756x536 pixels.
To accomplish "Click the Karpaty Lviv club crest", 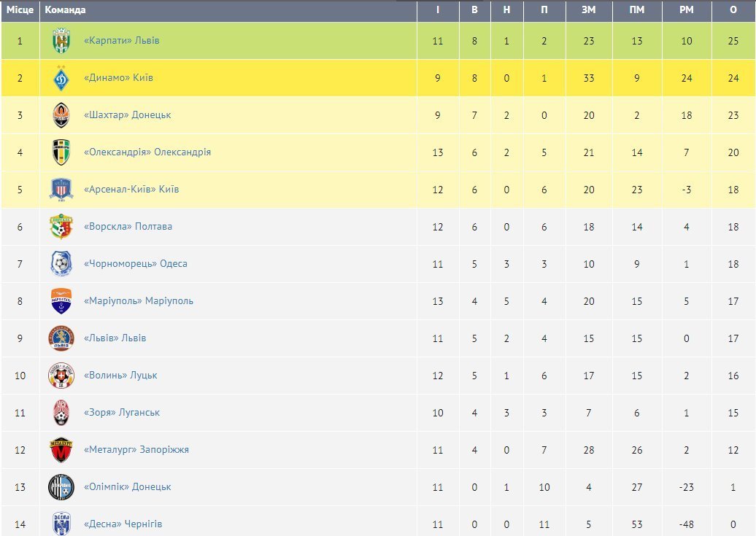I will 61,41.
